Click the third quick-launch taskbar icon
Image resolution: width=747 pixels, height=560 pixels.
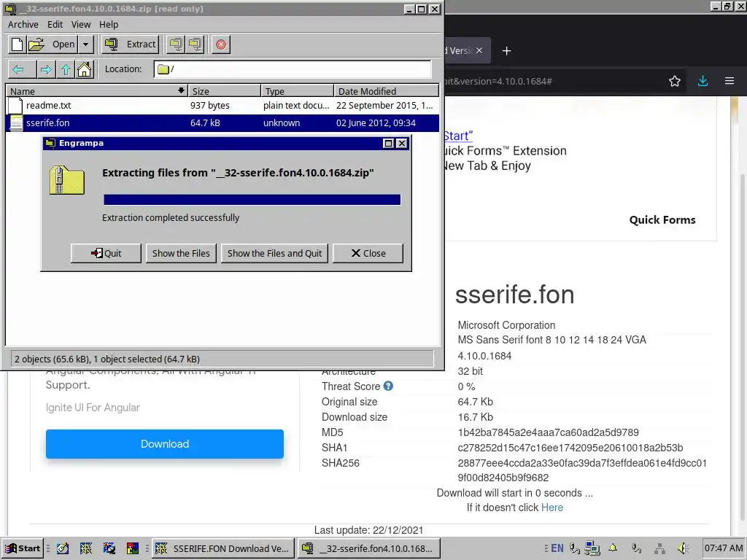pos(109,548)
